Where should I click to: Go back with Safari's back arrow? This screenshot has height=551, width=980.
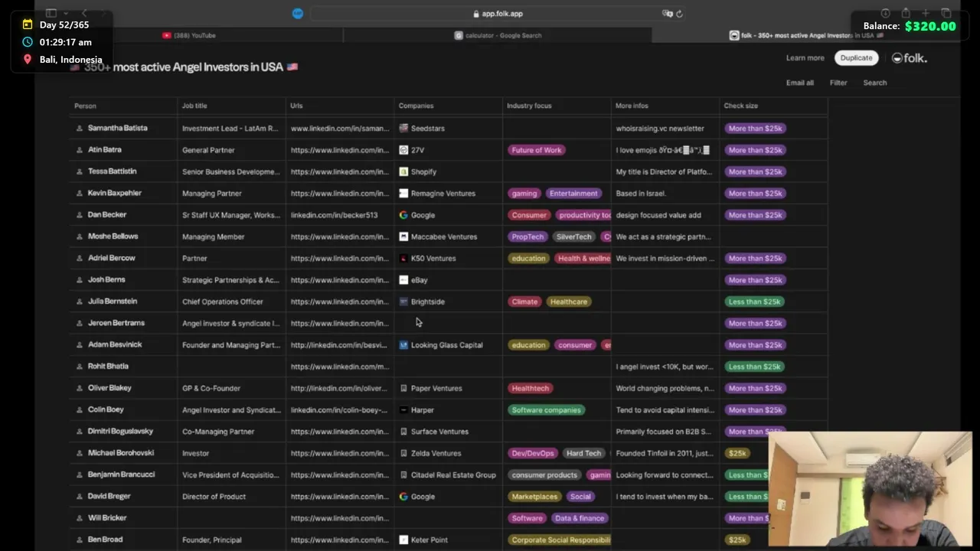pos(84,13)
